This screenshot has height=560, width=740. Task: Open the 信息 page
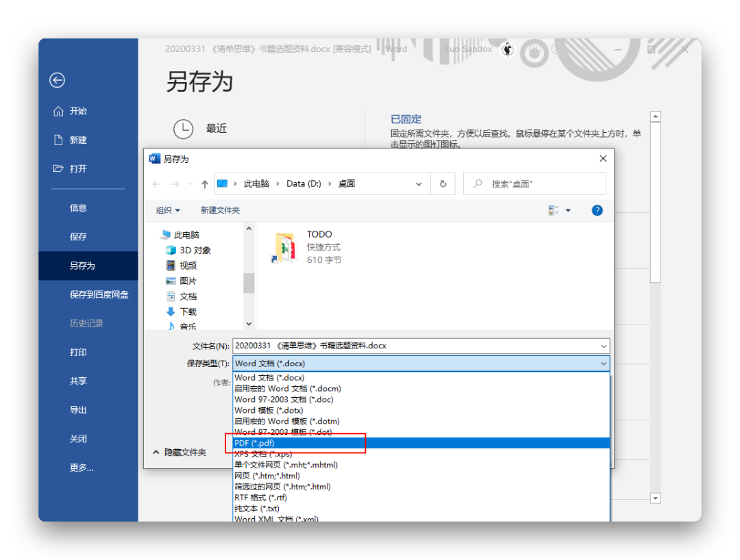tap(78, 208)
